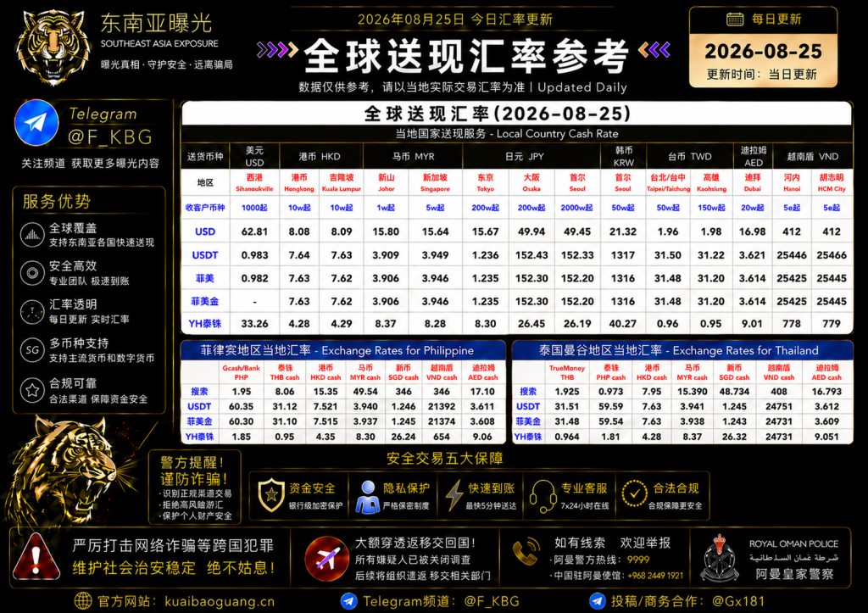Open the @F_KBG footer channel link
This screenshot has height=613, width=868.
click(492, 601)
